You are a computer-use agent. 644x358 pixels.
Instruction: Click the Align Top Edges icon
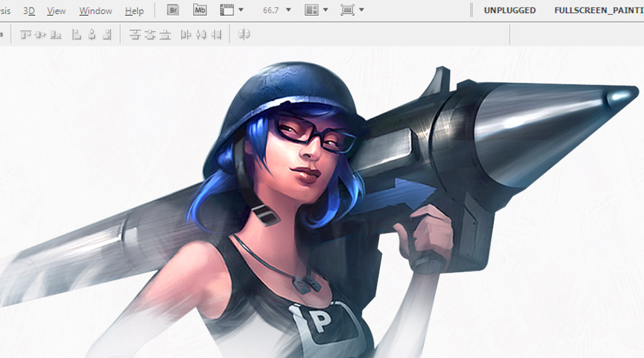26,35
